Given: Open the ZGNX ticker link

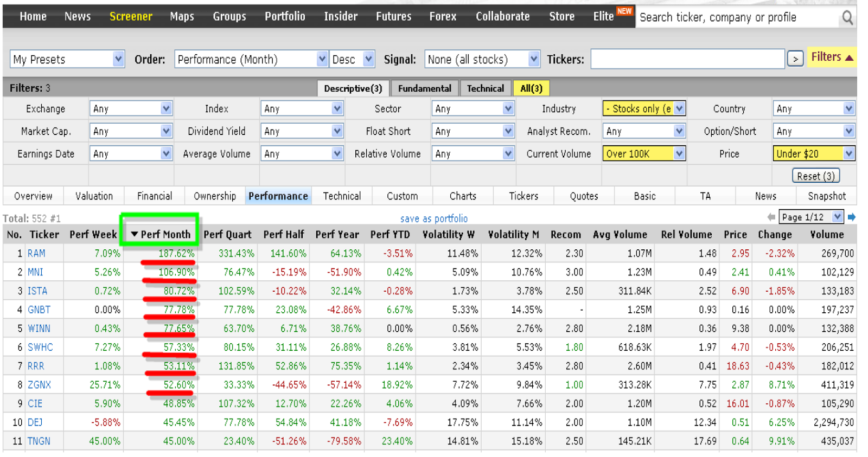Looking at the screenshot, I should 39,385.
